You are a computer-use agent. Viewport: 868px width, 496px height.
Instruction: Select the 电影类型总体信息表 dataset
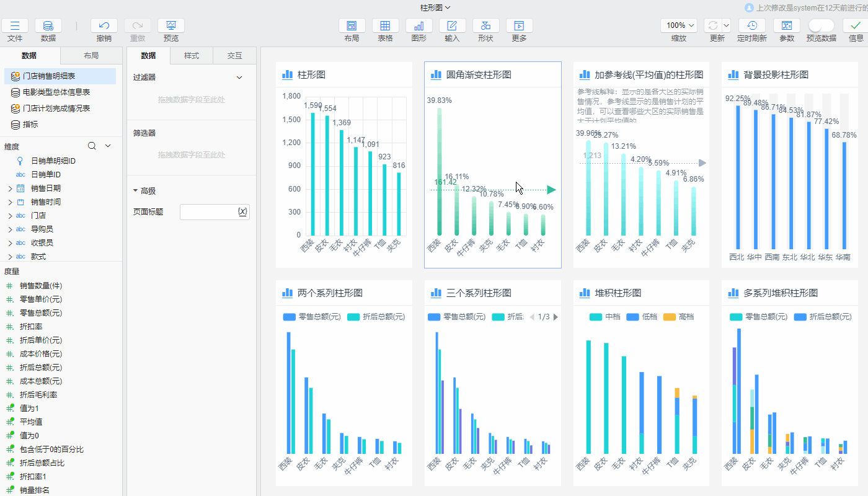click(x=56, y=92)
